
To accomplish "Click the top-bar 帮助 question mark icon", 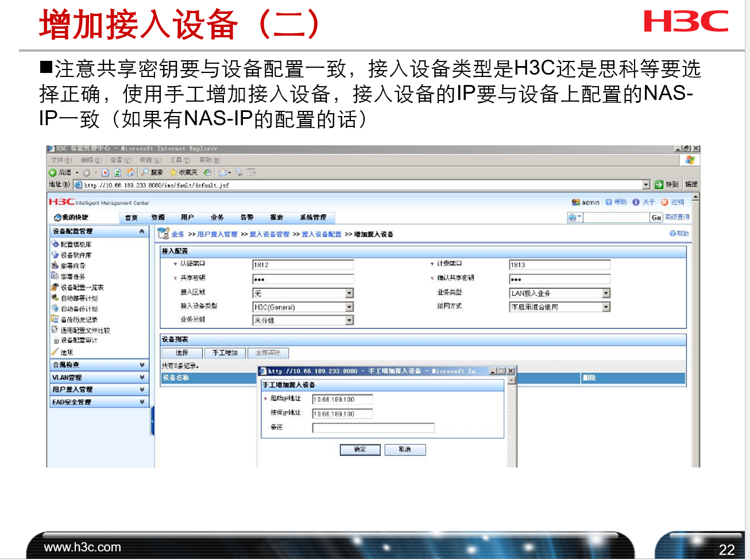I will (609, 202).
